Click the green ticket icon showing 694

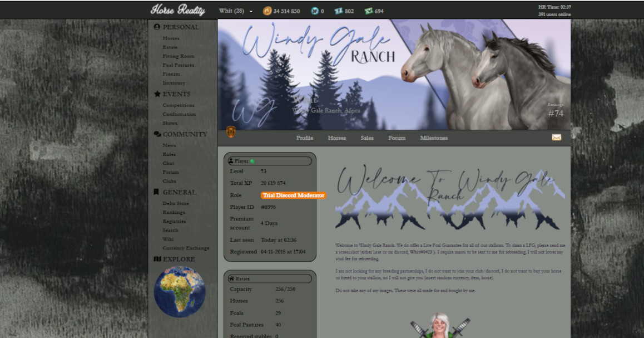point(368,11)
